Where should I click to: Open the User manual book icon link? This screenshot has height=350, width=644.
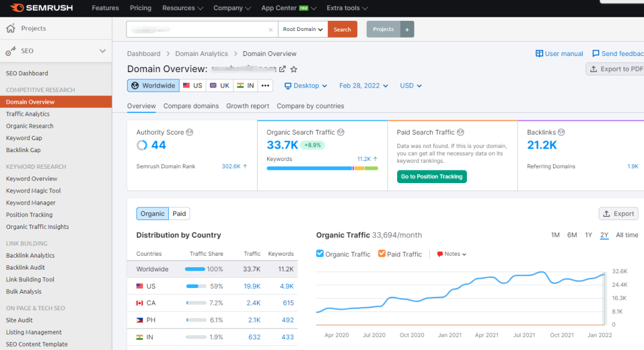click(540, 54)
